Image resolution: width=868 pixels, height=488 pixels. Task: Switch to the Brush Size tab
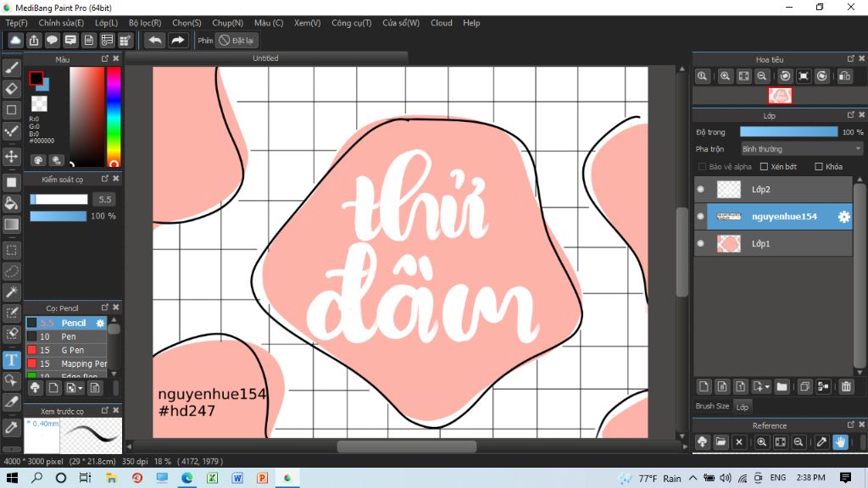712,406
